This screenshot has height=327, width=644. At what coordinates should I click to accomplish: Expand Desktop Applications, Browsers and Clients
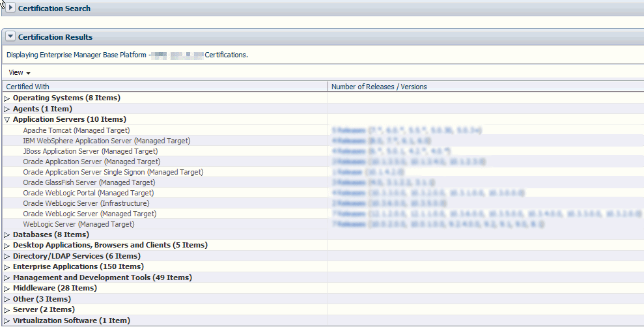tap(7, 246)
